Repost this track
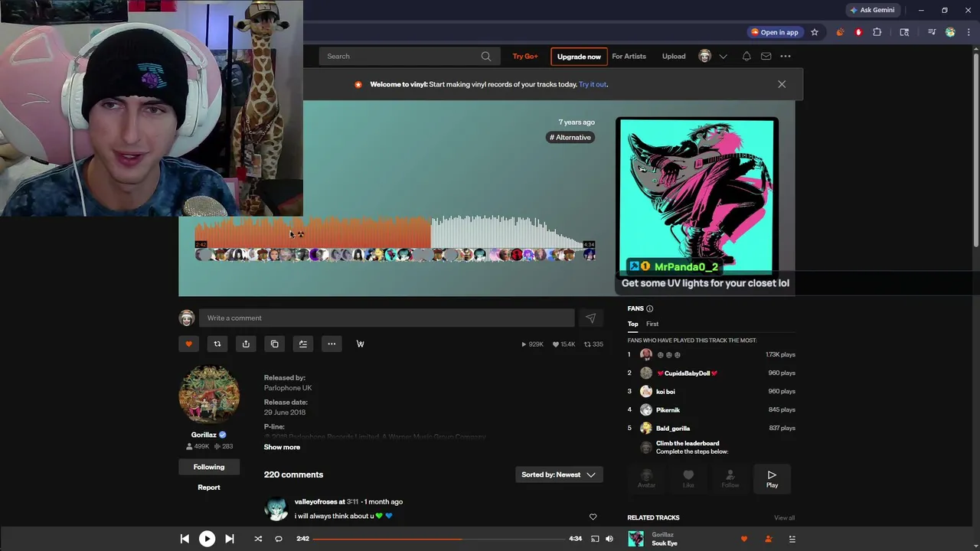Viewport: 980px width, 551px height. coord(217,344)
